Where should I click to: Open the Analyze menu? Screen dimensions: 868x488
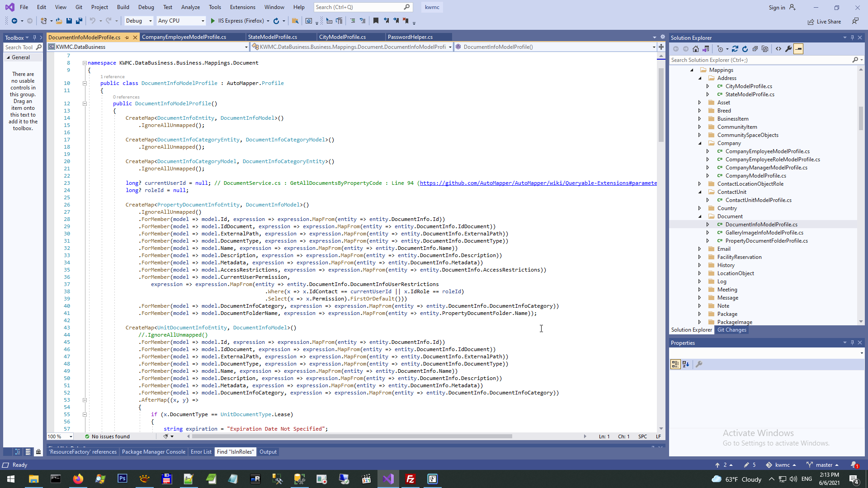click(x=190, y=7)
